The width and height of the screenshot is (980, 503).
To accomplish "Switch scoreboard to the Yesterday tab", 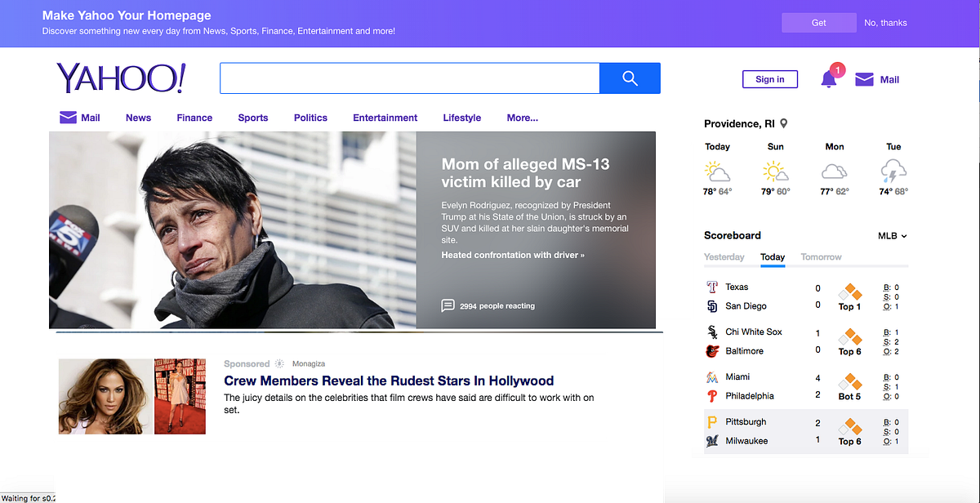I will click(x=724, y=256).
